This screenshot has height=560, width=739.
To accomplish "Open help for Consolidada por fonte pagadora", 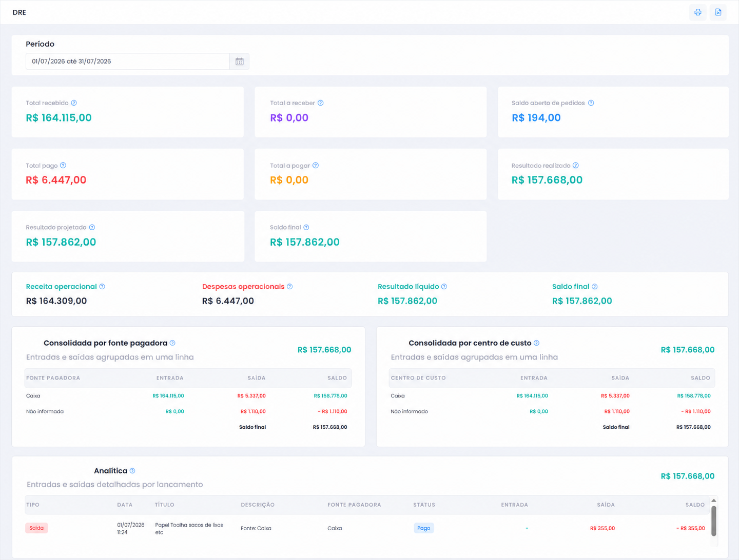I will point(172,343).
